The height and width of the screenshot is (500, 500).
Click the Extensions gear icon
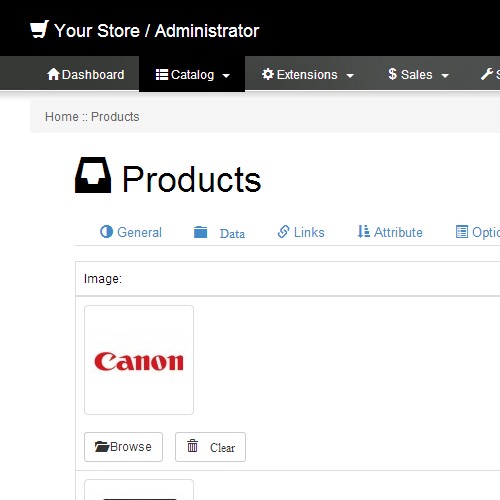(268, 74)
